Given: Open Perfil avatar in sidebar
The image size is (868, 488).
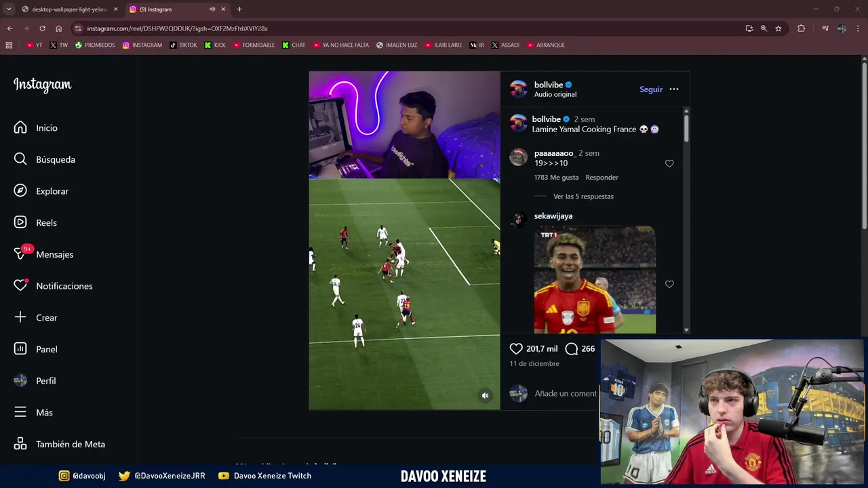Looking at the screenshot, I should pos(20,381).
